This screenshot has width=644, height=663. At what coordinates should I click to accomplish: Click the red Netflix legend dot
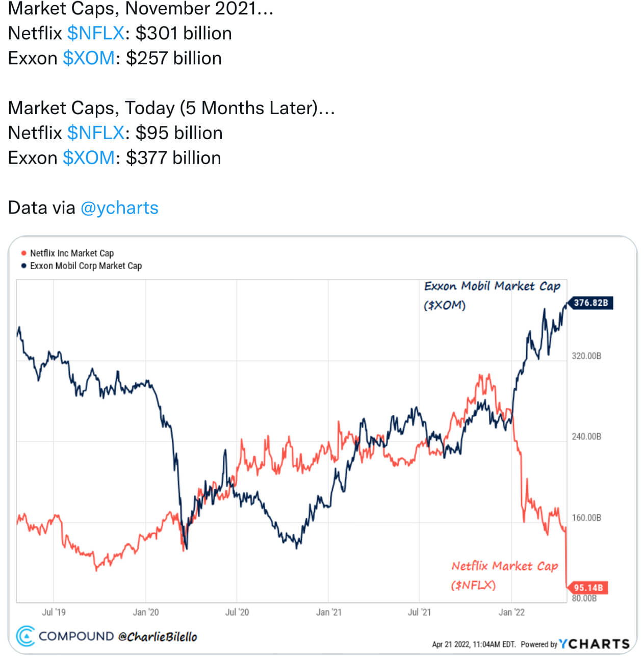click(x=23, y=253)
